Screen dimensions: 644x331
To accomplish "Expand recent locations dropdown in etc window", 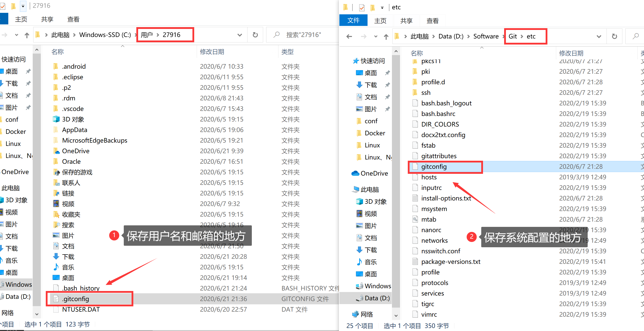I will [376, 36].
